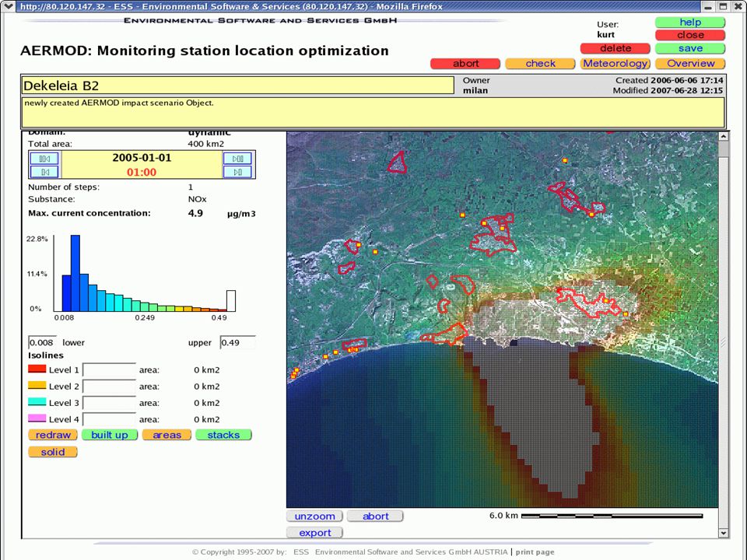The width and height of the screenshot is (747, 560).
Task: Toggle built up areas display
Action: (x=110, y=435)
